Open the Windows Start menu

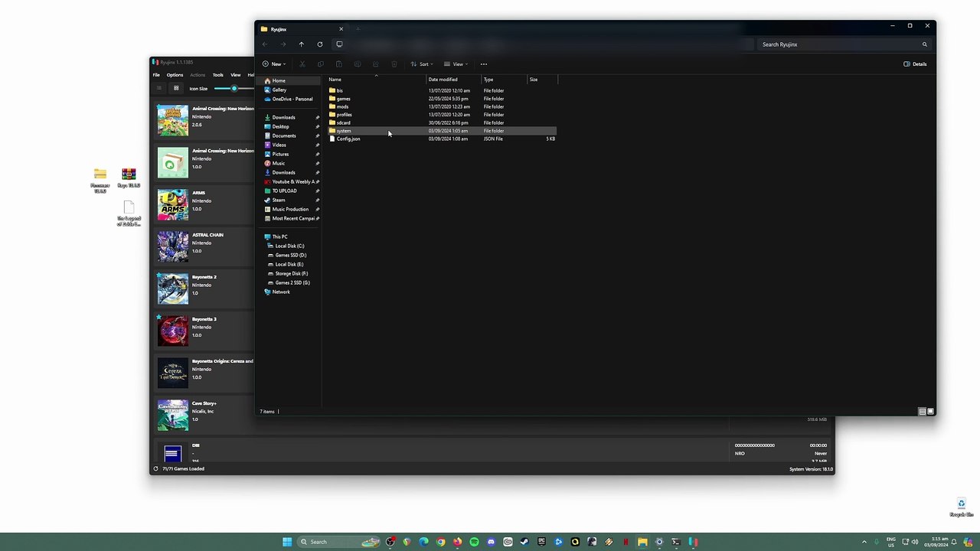pos(287,542)
